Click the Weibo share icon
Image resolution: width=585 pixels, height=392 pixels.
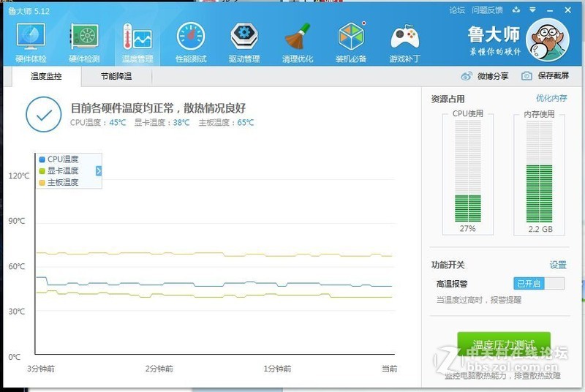tap(467, 76)
